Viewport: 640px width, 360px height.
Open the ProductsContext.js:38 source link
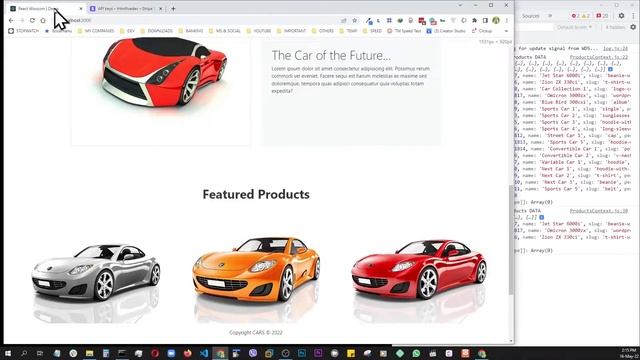599,211
